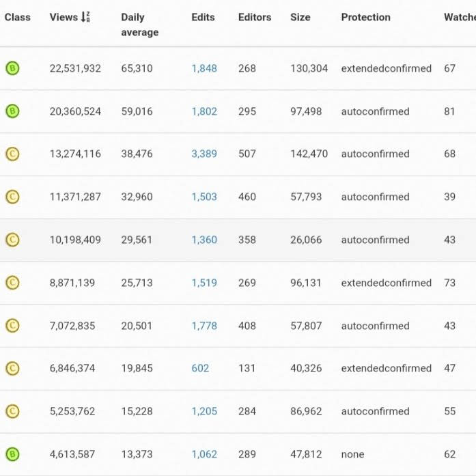This screenshot has height=476, width=476.
Task: Open the 3,389 edits link
Action: coord(204,154)
